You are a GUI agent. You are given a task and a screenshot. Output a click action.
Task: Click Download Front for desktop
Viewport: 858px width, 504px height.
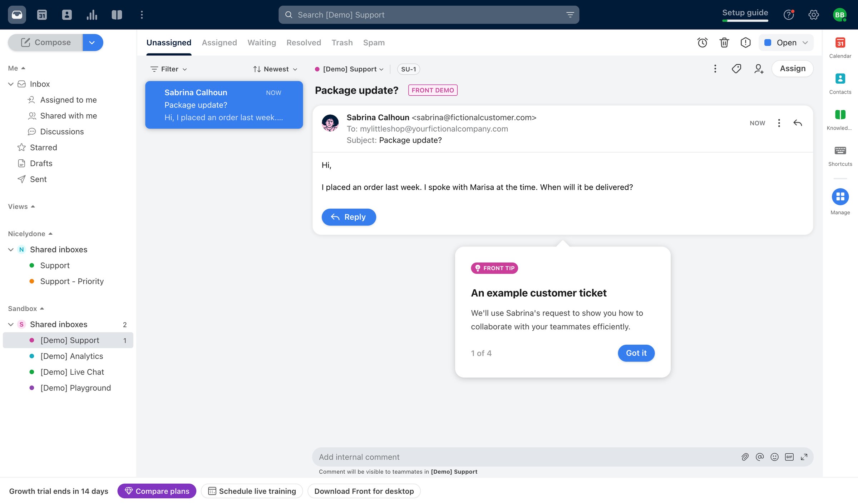pyautogui.click(x=364, y=491)
